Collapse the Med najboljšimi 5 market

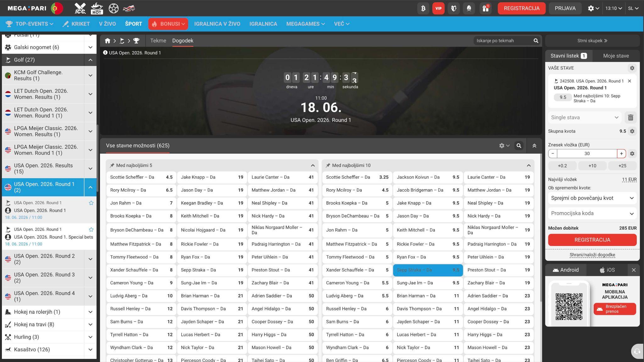(313, 165)
